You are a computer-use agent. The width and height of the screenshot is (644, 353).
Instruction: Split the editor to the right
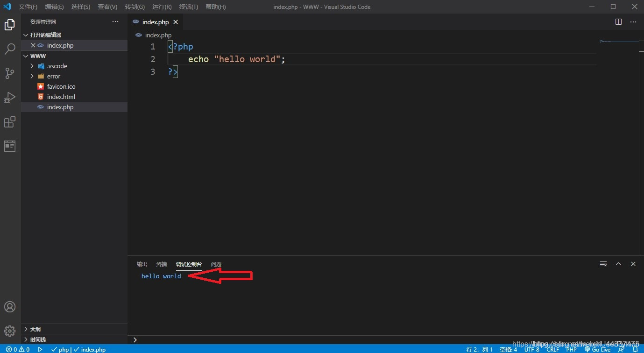tap(618, 22)
